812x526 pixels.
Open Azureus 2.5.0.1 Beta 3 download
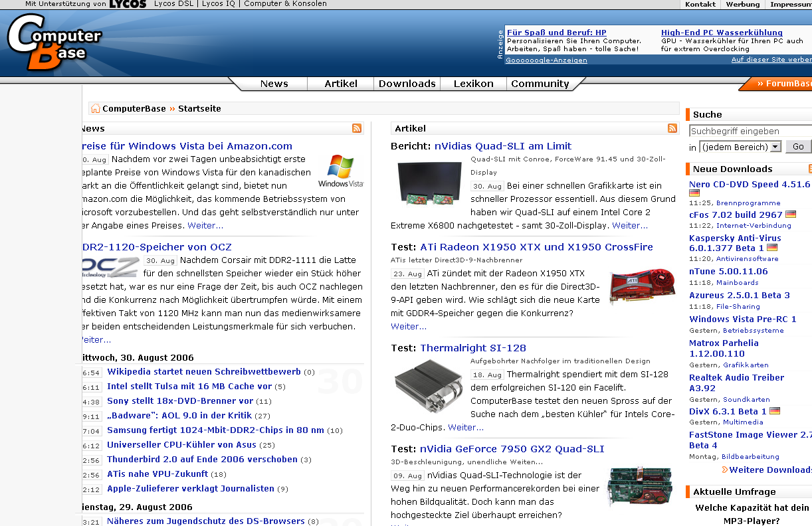tap(740, 296)
